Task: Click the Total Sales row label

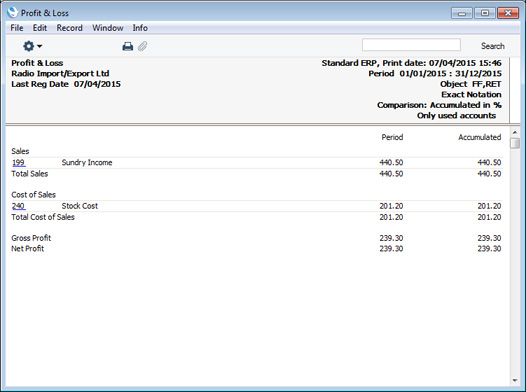Action: [30, 174]
